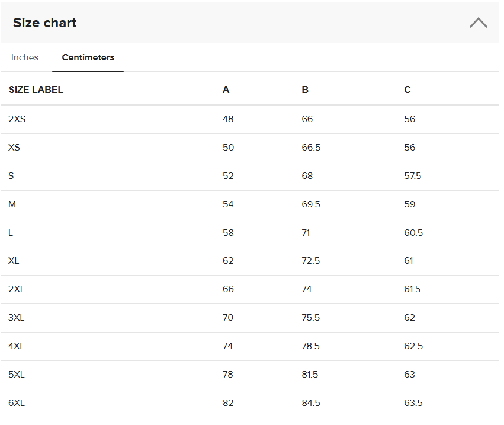Image resolution: width=504 pixels, height=425 pixels.
Task: Select the 5XL size row label
Action: click(17, 375)
